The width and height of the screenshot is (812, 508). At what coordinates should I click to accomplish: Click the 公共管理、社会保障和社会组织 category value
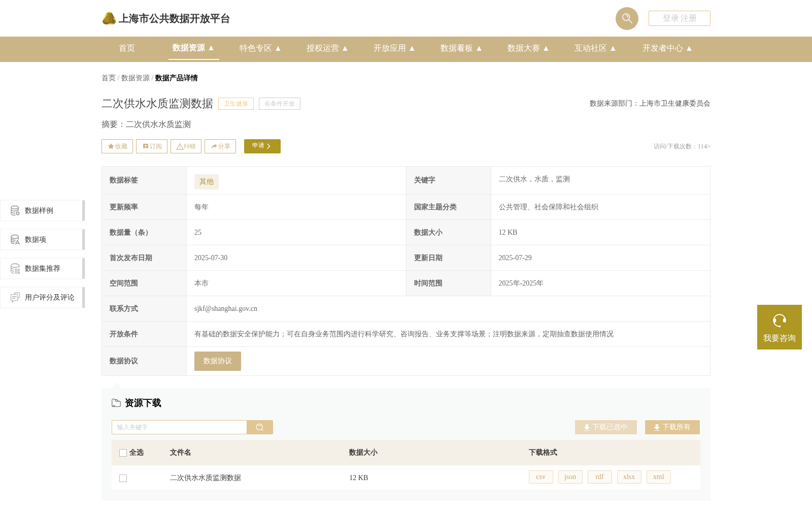point(549,207)
